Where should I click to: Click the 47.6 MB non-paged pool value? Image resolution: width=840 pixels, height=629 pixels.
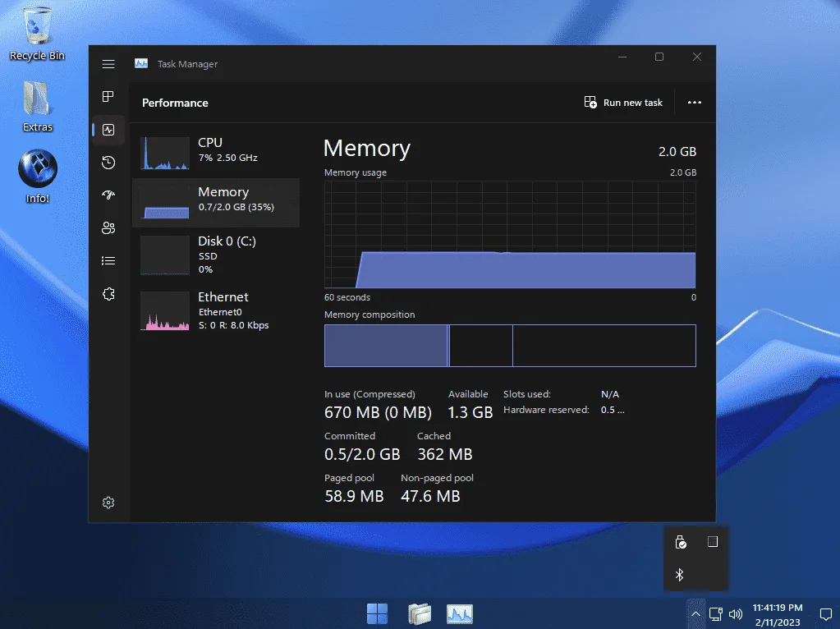[x=430, y=496]
